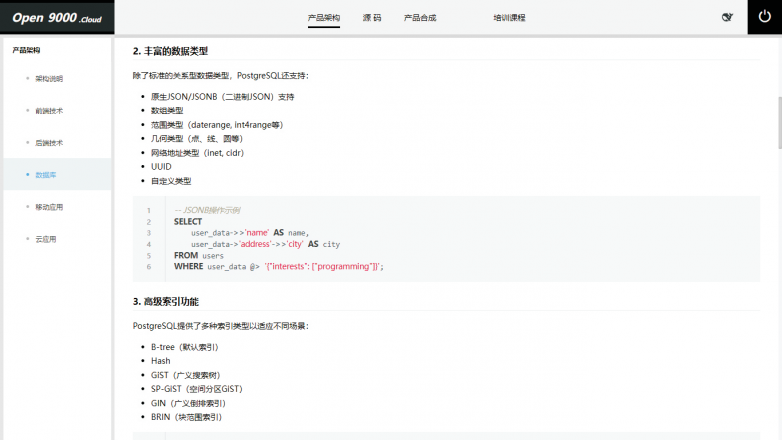
Task: Go to the 培训课程 navigation tab
Action: [509, 18]
